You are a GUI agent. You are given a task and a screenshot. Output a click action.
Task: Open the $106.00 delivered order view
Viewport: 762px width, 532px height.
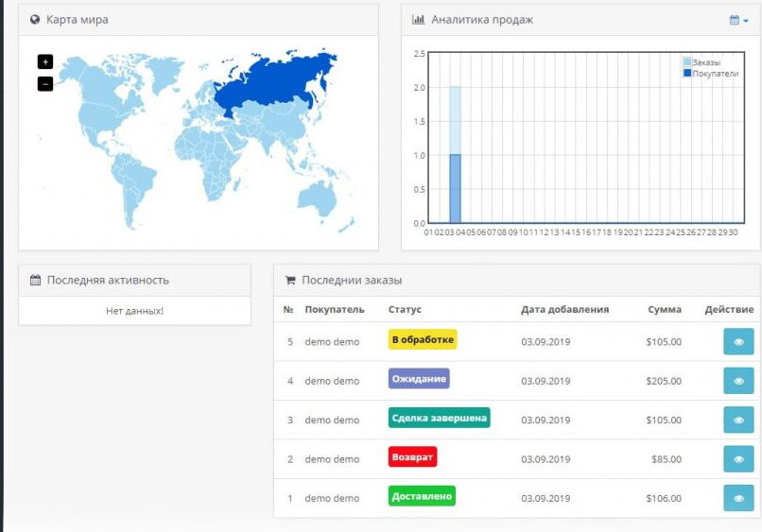(737, 498)
